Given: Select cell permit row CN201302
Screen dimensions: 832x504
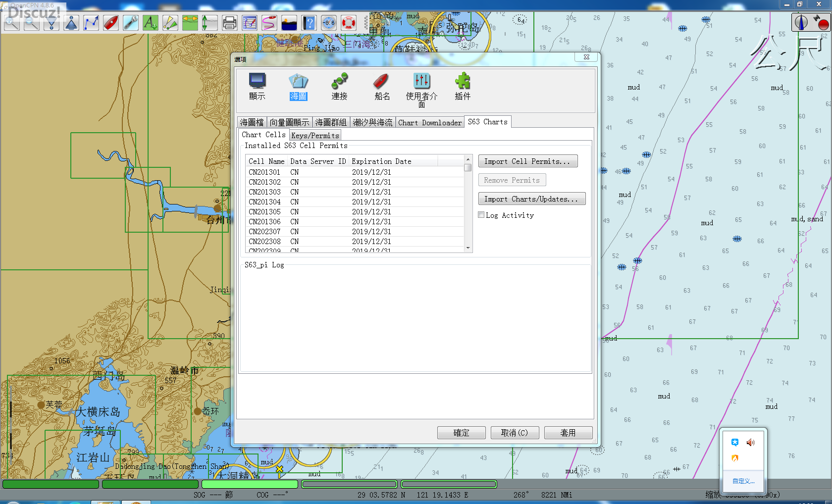Looking at the screenshot, I should pyautogui.click(x=355, y=182).
